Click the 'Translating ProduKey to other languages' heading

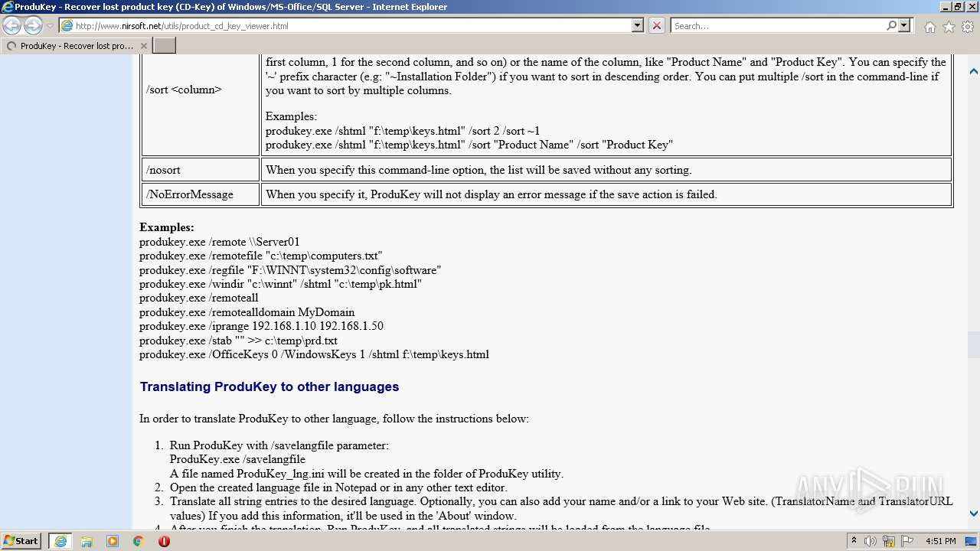269,386
